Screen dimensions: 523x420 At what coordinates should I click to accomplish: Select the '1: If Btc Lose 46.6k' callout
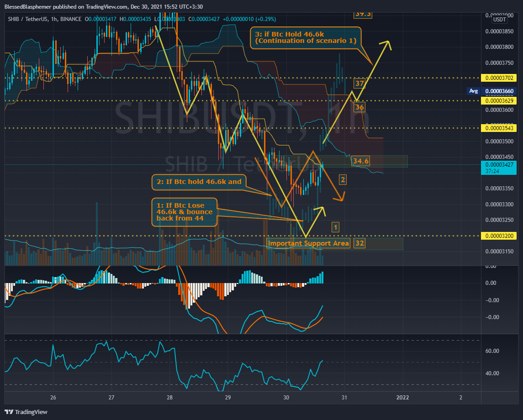tap(185, 212)
